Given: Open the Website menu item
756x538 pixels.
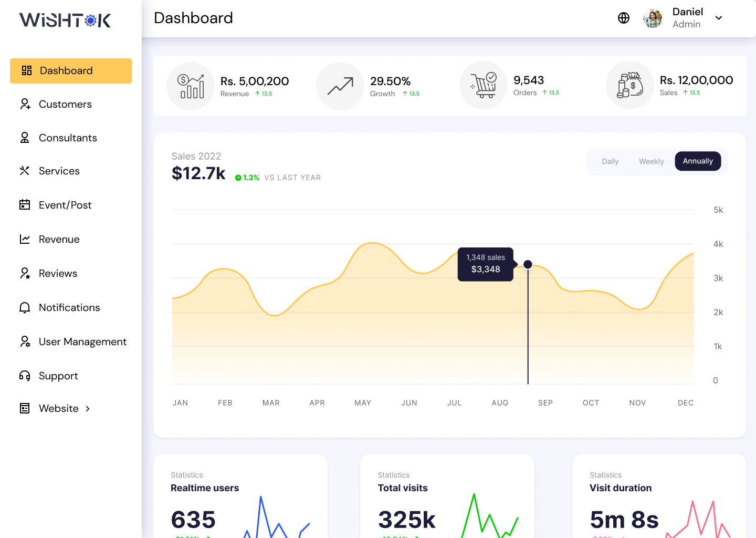Looking at the screenshot, I should point(58,408).
